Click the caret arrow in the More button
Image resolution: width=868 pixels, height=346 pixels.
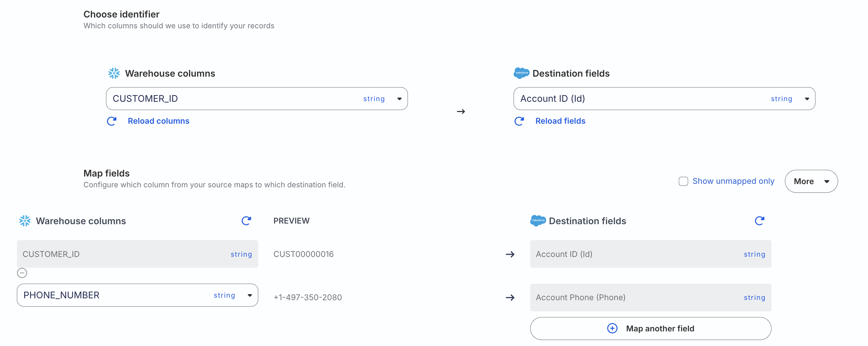[827, 182]
